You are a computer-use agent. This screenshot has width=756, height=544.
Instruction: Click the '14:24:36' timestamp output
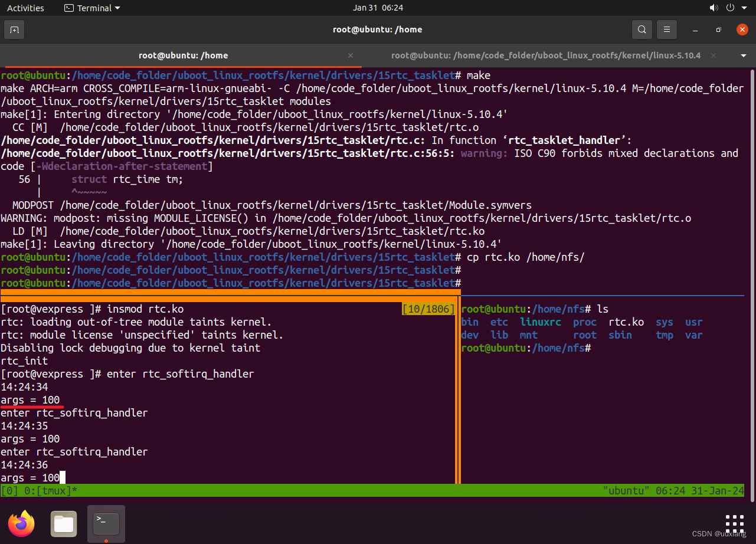pos(24,465)
